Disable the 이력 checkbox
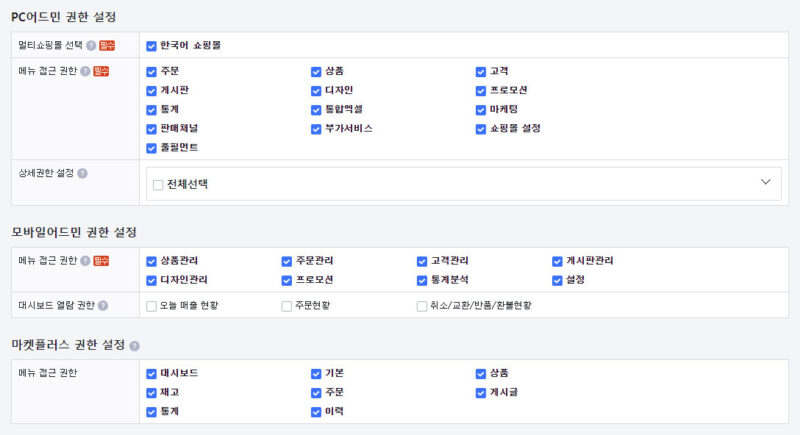 click(316, 411)
